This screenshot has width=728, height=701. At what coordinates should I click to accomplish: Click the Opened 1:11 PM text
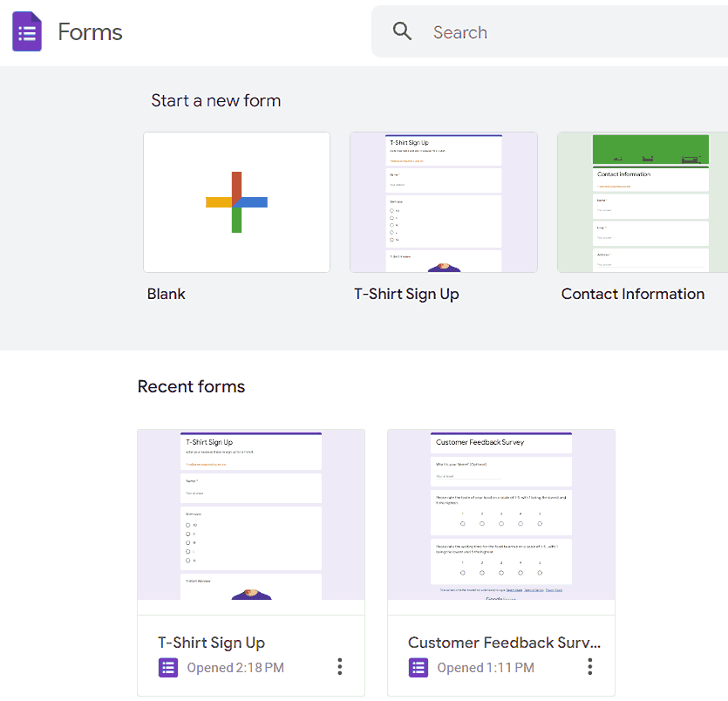pyautogui.click(x=486, y=668)
